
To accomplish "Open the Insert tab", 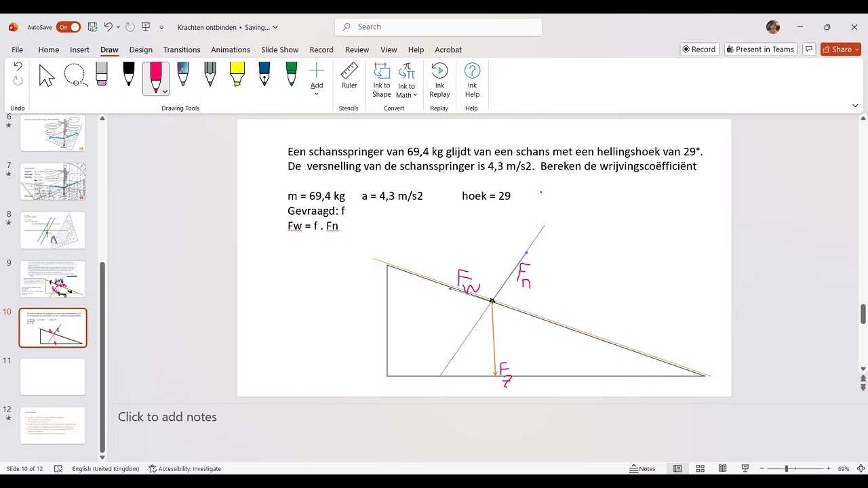I will (x=79, y=49).
